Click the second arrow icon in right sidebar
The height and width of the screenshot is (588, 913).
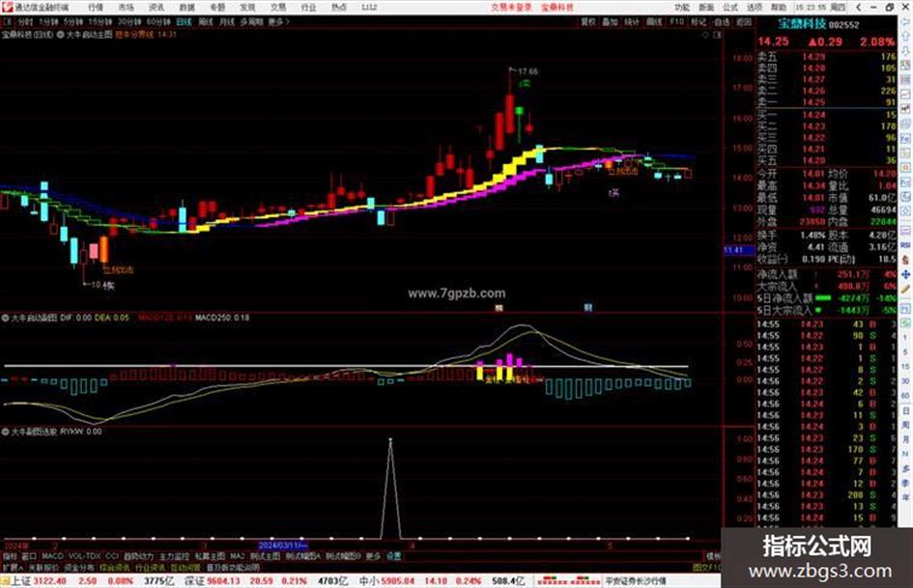tap(906, 38)
